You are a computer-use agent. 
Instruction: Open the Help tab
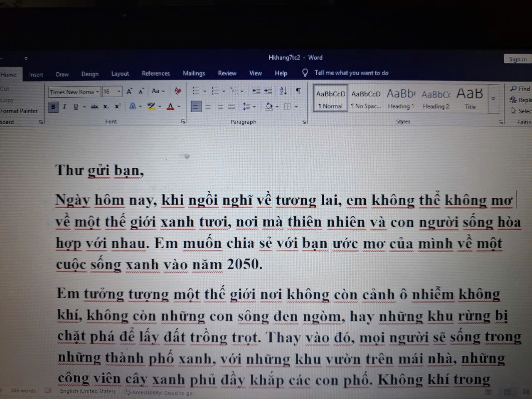(281, 73)
